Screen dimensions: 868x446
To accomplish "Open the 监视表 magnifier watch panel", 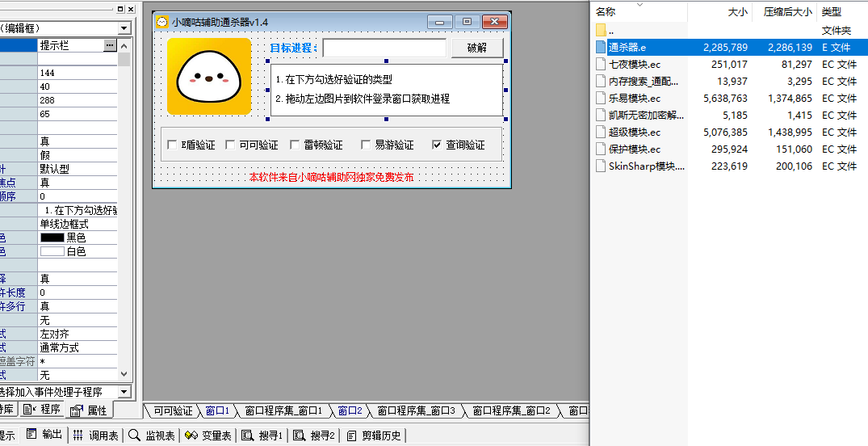I will [134, 435].
